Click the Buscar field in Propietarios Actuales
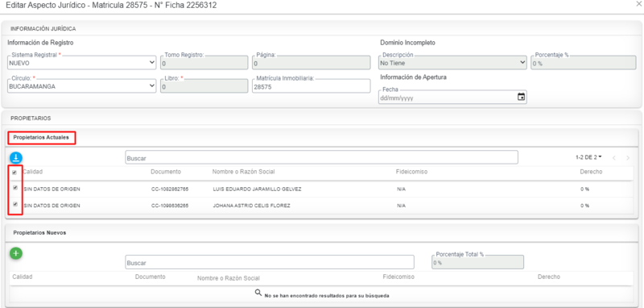This screenshot has width=644, height=308. (321, 157)
